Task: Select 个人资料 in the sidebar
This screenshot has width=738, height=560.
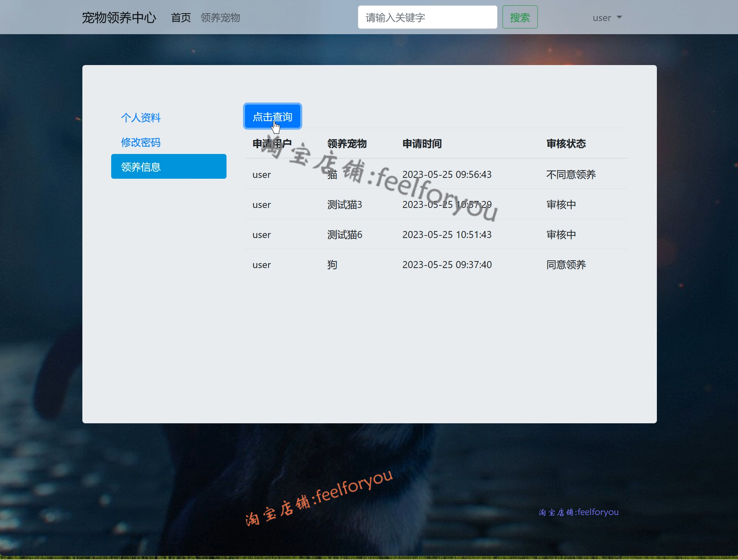Action: 141,118
